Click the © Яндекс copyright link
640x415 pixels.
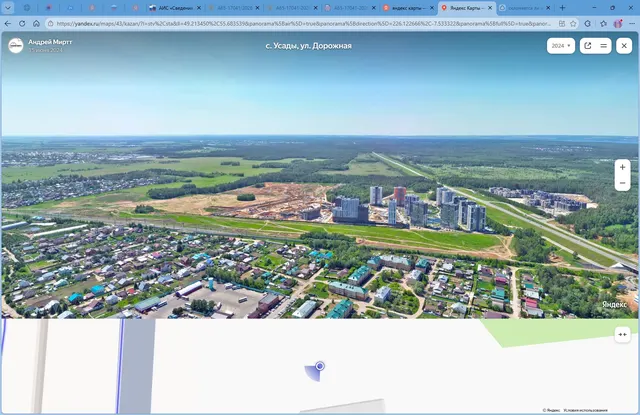(x=551, y=410)
